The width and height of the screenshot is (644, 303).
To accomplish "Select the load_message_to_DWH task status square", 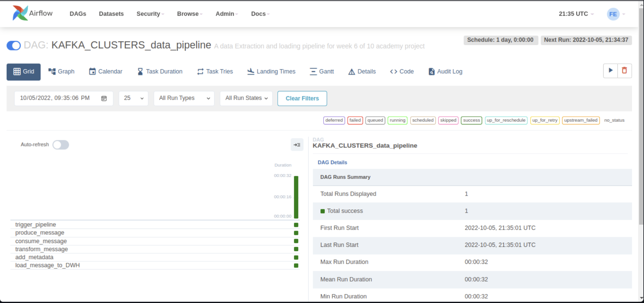I will 296,265.
